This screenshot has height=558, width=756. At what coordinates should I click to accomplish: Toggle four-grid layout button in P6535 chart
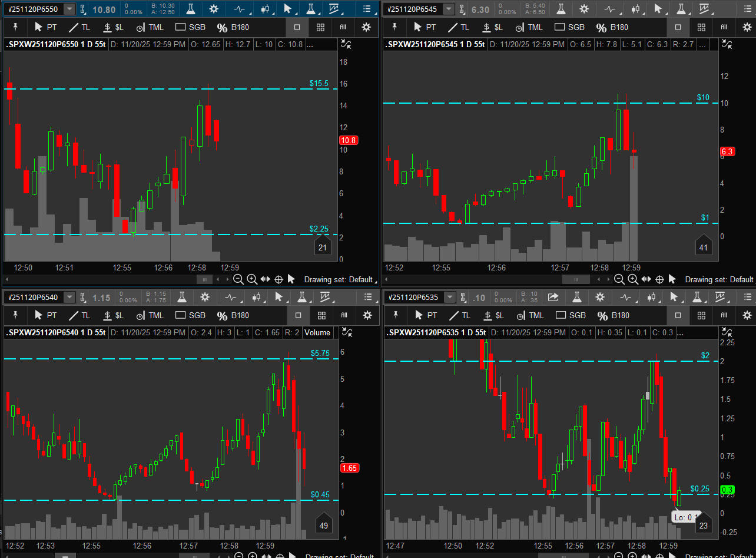pos(701,315)
